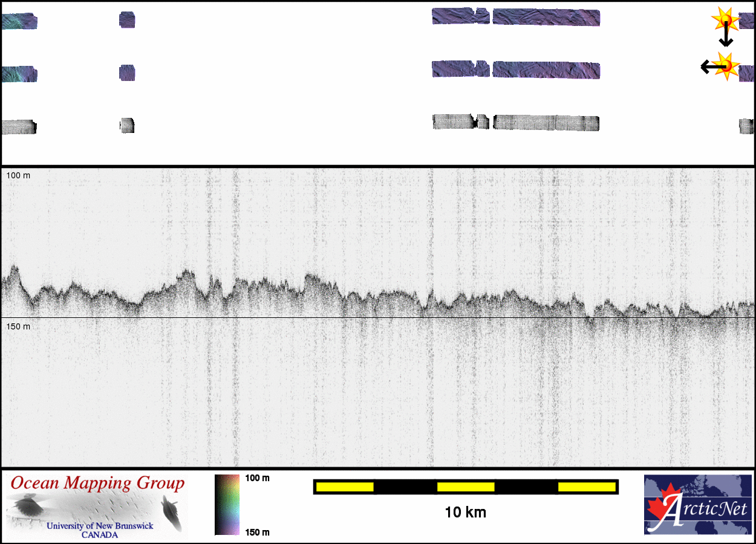756x544 pixels.
Task: Open the ArcticNet logo
Action: click(x=697, y=505)
